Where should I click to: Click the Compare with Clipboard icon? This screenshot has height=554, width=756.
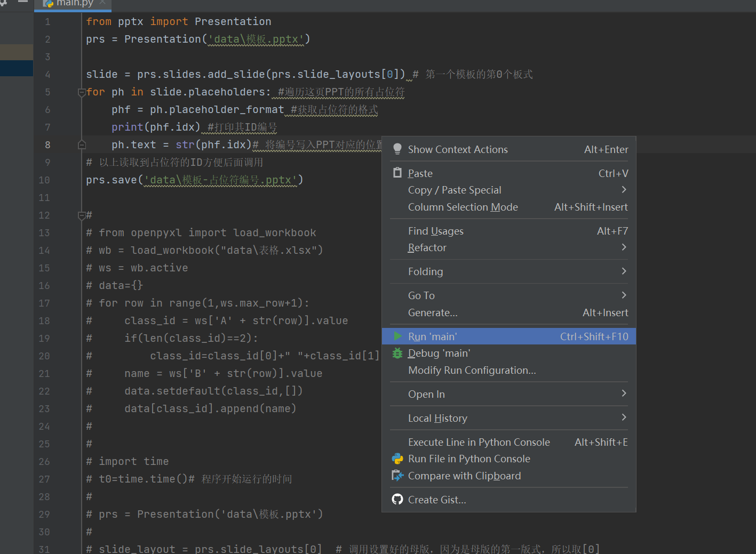[397, 476]
